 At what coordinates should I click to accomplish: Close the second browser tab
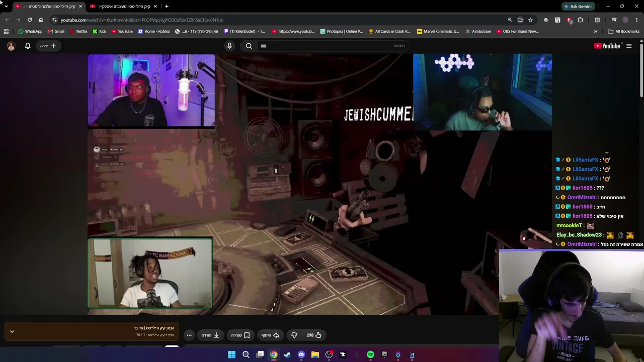tap(155, 7)
